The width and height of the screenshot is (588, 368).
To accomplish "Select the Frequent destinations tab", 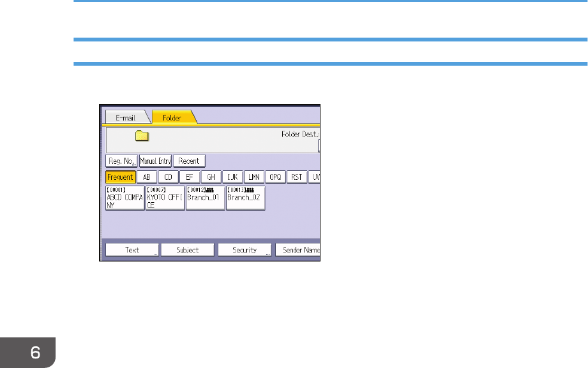I will point(121,177).
